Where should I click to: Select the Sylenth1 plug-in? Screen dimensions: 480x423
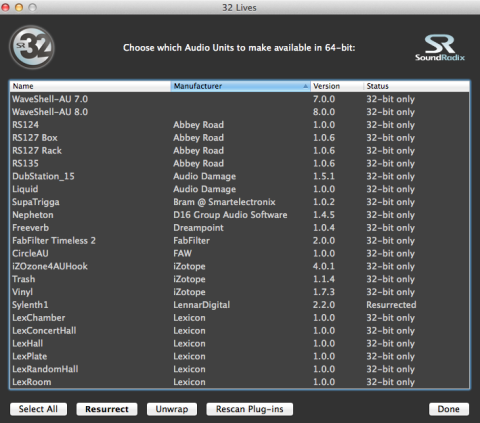pyautogui.click(x=240, y=305)
